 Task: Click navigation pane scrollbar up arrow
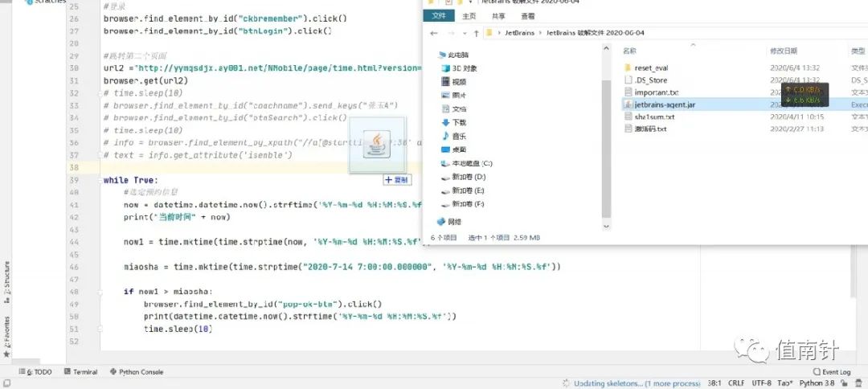tap(606, 48)
